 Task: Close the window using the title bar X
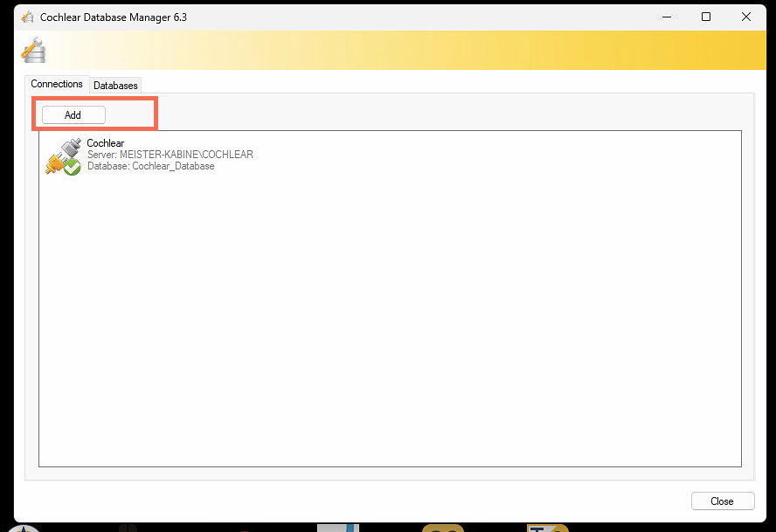[x=746, y=17]
